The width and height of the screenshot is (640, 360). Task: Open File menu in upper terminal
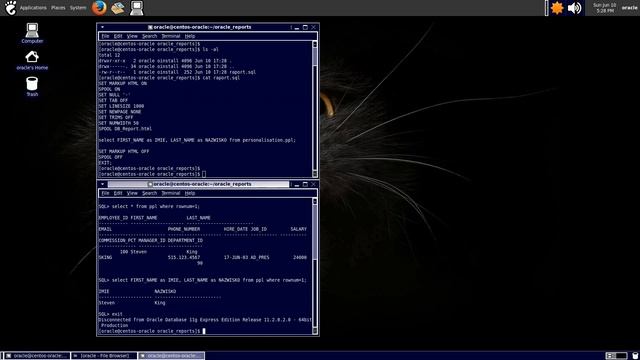tap(105, 36)
